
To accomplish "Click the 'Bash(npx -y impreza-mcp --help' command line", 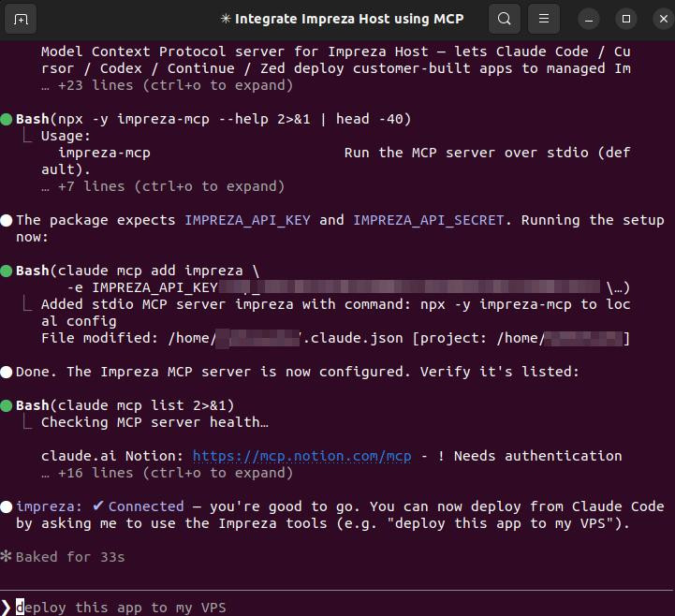I will coord(213,119).
